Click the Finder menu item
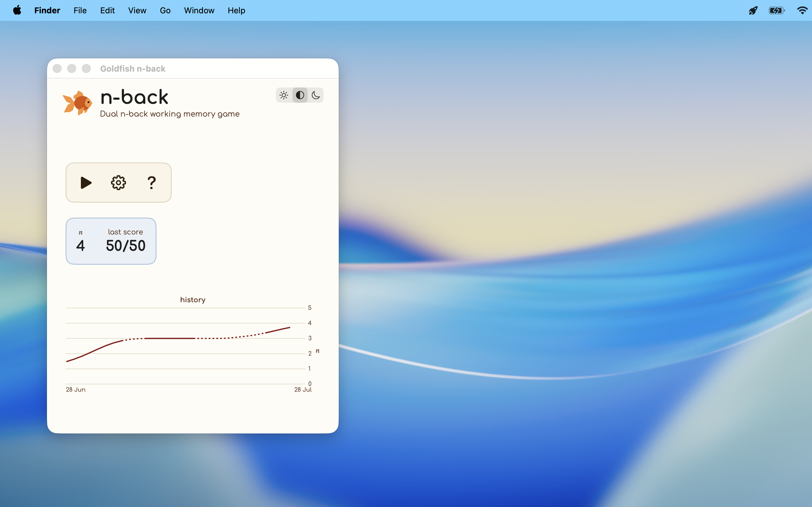This screenshot has height=507, width=812. click(47, 10)
